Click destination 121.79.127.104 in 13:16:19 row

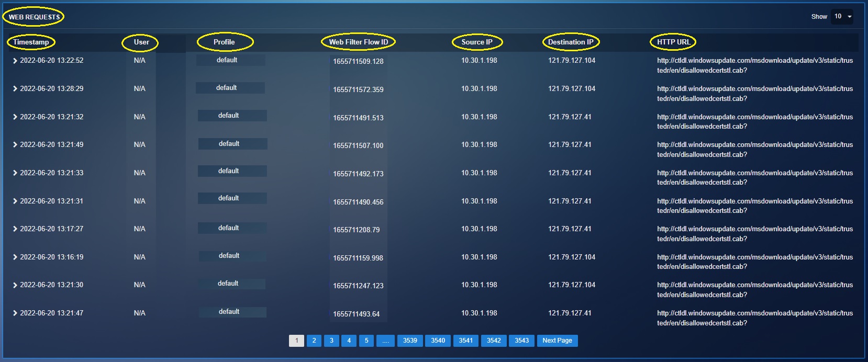pos(572,257)
